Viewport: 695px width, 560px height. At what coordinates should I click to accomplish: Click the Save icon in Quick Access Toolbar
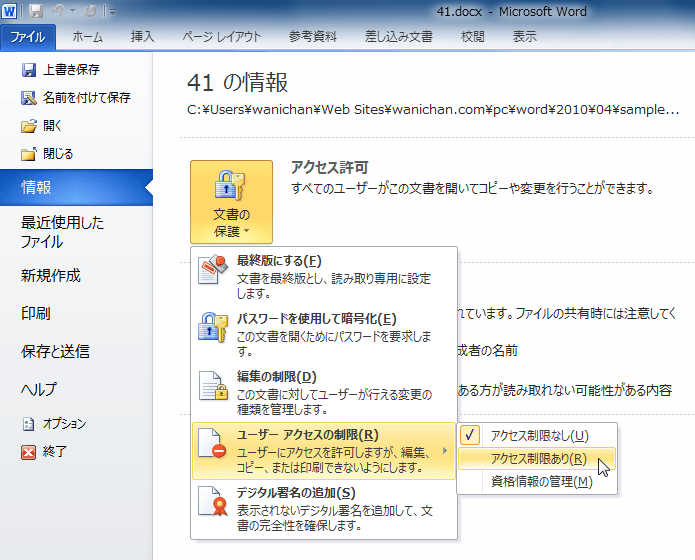click(36, 11)
